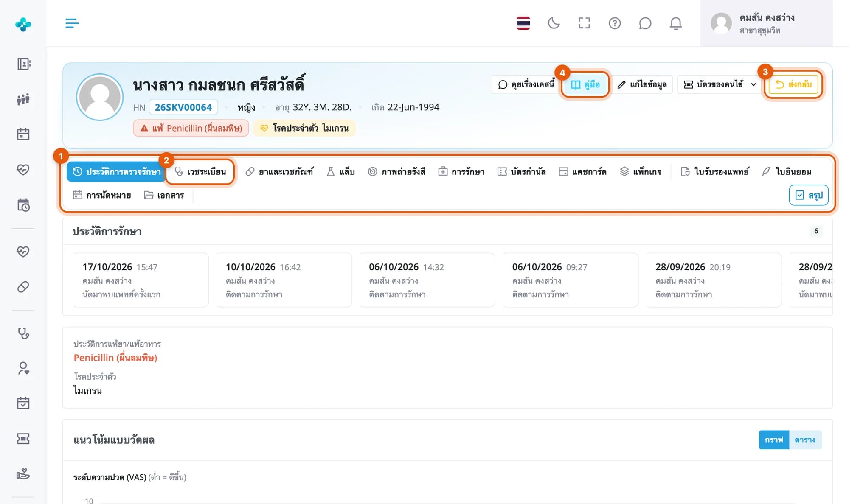Image resolution: width=849 pixels, height=504 pixels.
Task: Open the pill medication sidebar icon
Action: 23,287
